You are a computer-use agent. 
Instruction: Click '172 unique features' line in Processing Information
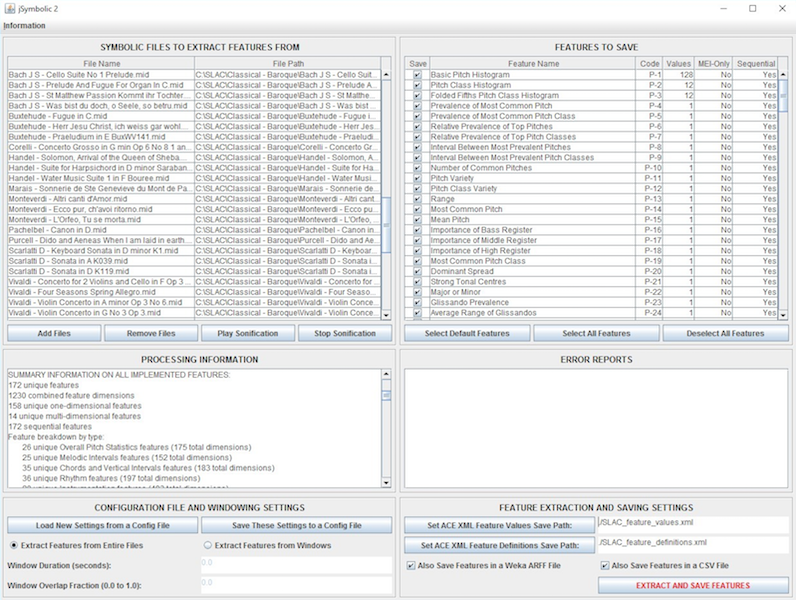[x=44, y=385]
